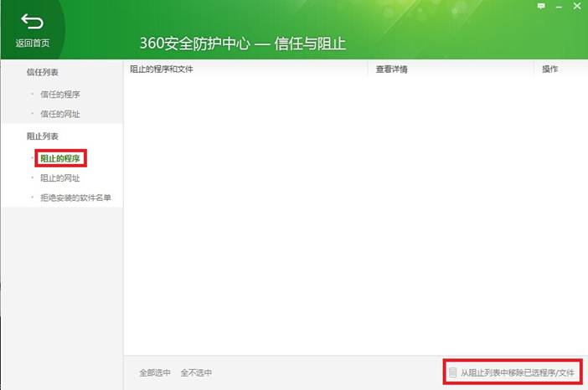Open 拒绝安装的软件名单
Screen dimensions: 588x390
click(75, 198)
